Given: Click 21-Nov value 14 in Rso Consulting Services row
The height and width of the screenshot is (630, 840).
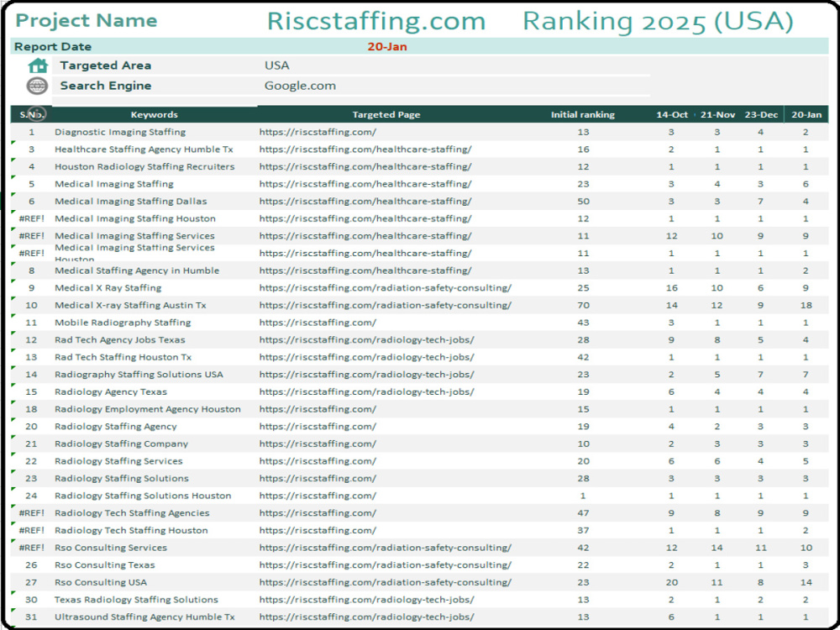Looking at the screenshot, I should (717, 548).
